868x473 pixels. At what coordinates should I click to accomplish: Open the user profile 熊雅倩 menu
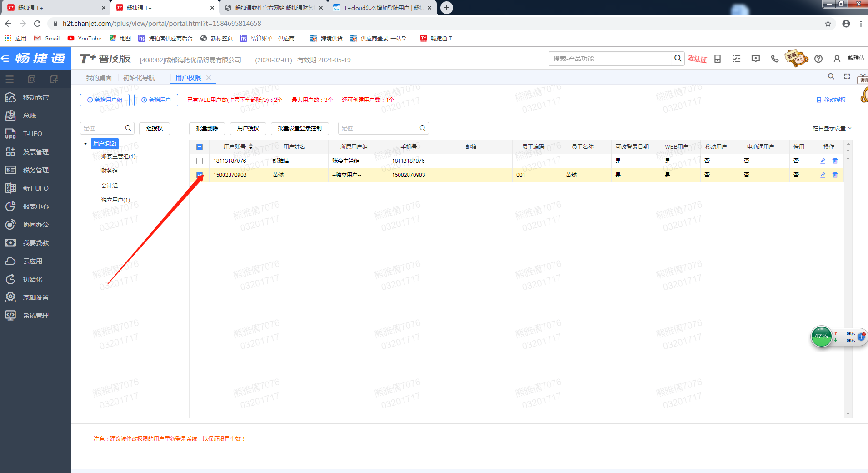pyautogui.click(x=849, y=58)
